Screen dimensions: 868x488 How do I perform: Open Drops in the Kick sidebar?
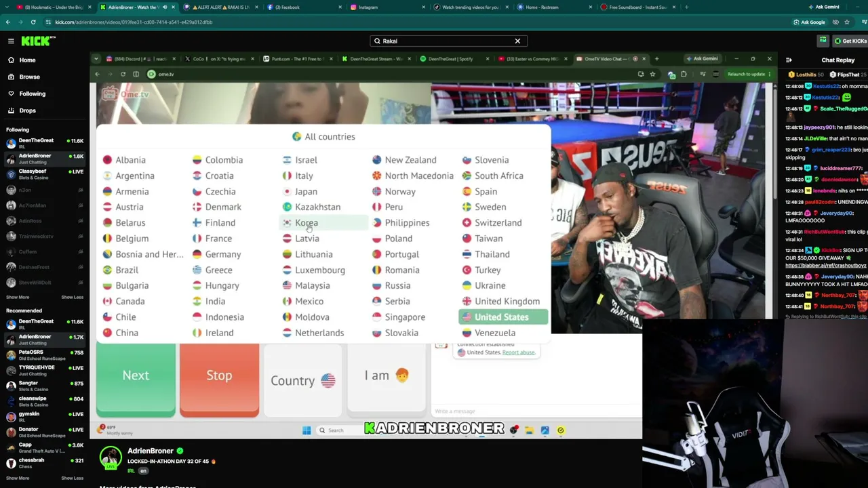pos(27,110)
